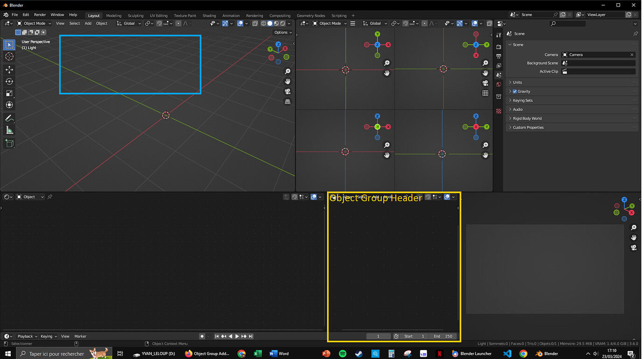644x359 pixels.
Task: Open the Edit menu
Action: 26,15
